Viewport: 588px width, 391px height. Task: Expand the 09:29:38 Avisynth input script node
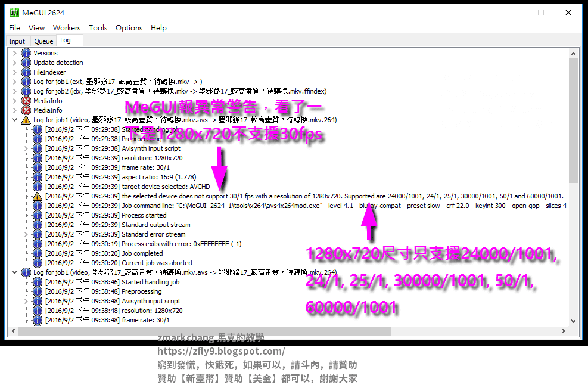click(26, 148)
